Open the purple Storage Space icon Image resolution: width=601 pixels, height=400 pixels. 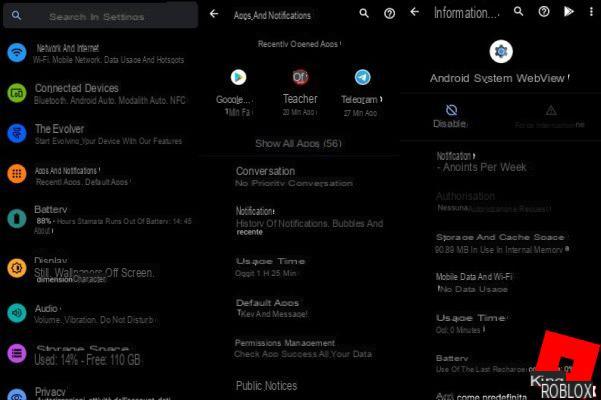(17, 353)
